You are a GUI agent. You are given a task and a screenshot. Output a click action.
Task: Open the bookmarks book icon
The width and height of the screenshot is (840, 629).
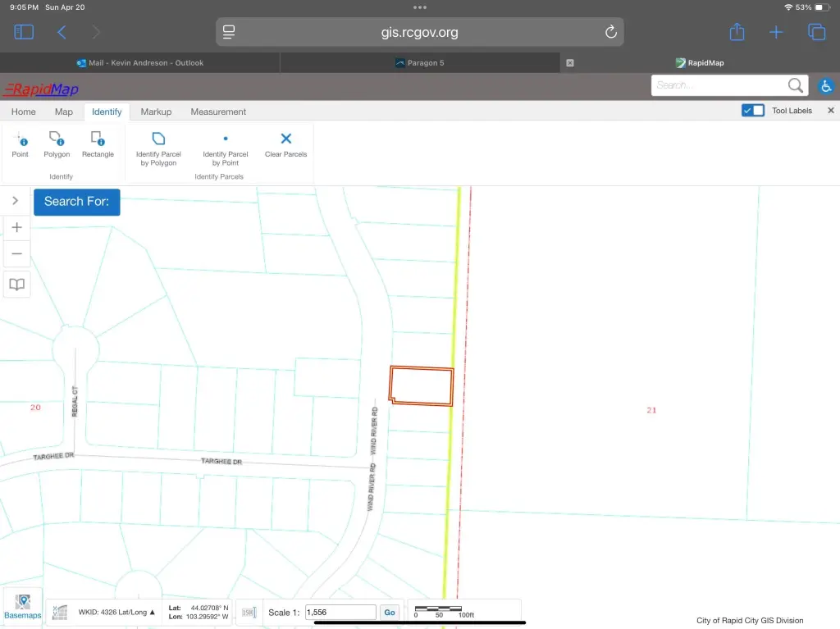click(16, 285)
